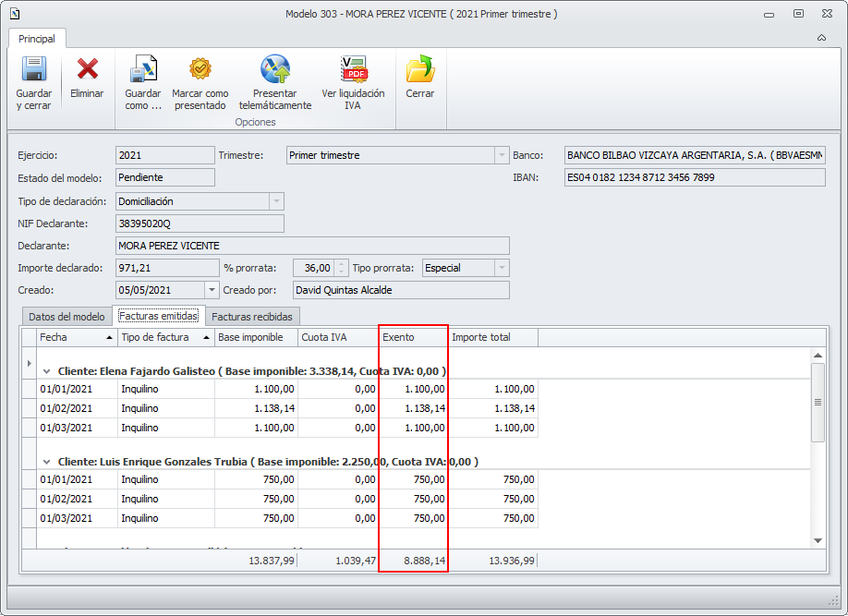Viewport: 848px width, 616px height.
Task: Collapse the Elena Fajardo Galisteo group
Action: click(47, 371)
